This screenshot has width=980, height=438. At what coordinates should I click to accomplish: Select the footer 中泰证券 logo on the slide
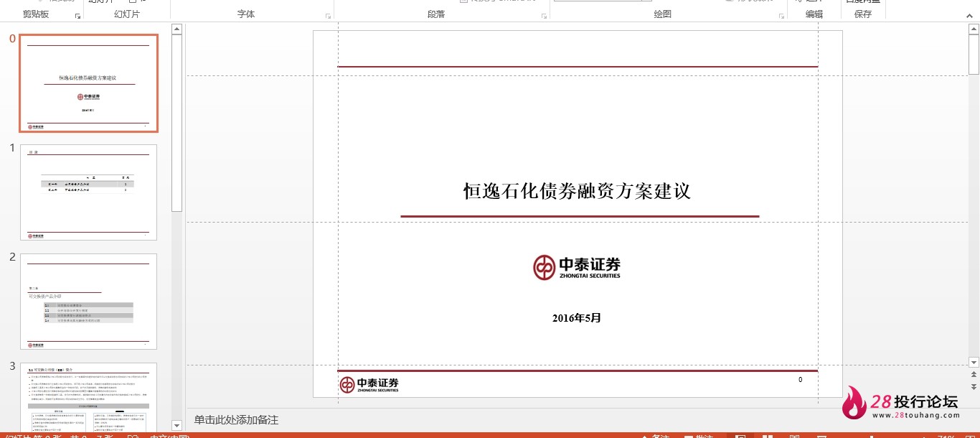click(369, 384)
